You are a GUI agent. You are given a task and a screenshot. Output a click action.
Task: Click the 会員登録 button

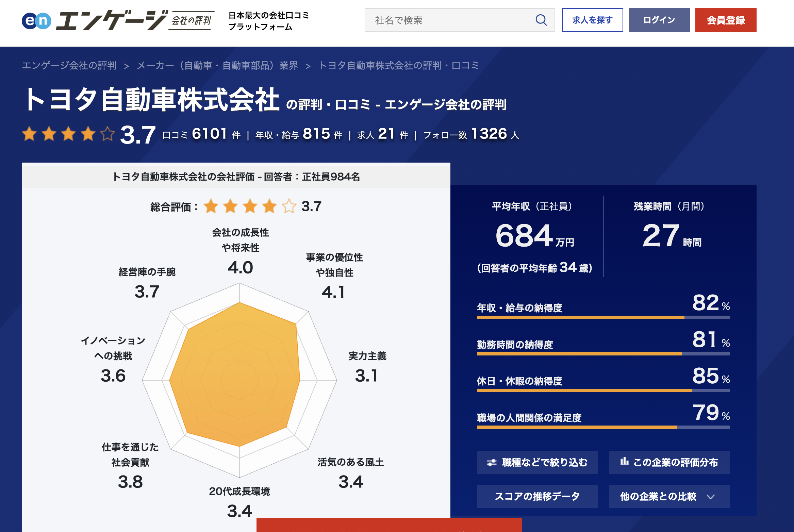coord(726,20)
